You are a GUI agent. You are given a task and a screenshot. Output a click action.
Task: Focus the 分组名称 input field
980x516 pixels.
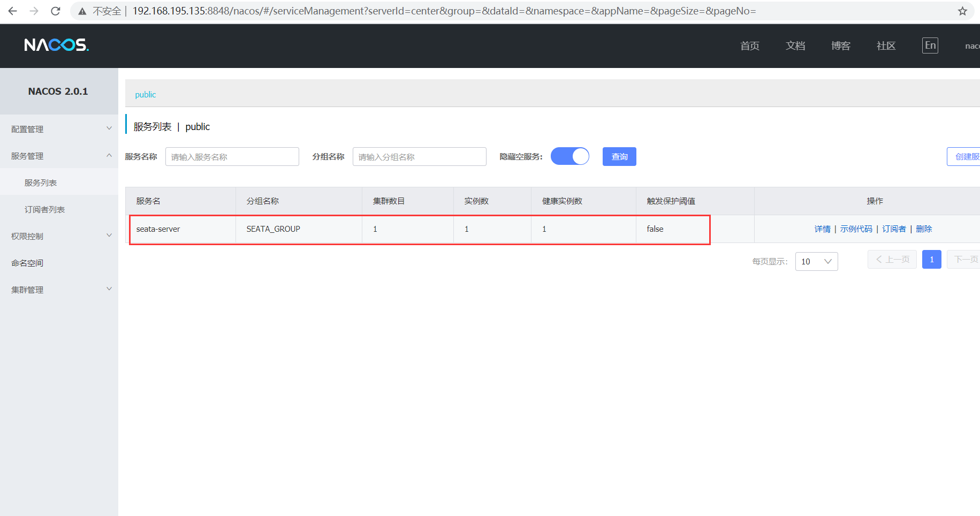[x=420, y=156]
